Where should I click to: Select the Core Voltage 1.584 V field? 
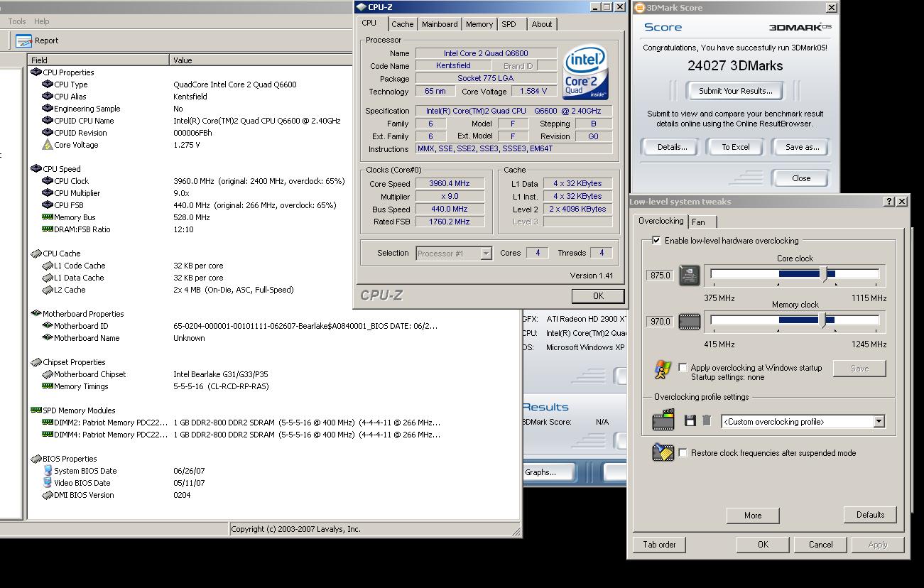tap(533, 92)
